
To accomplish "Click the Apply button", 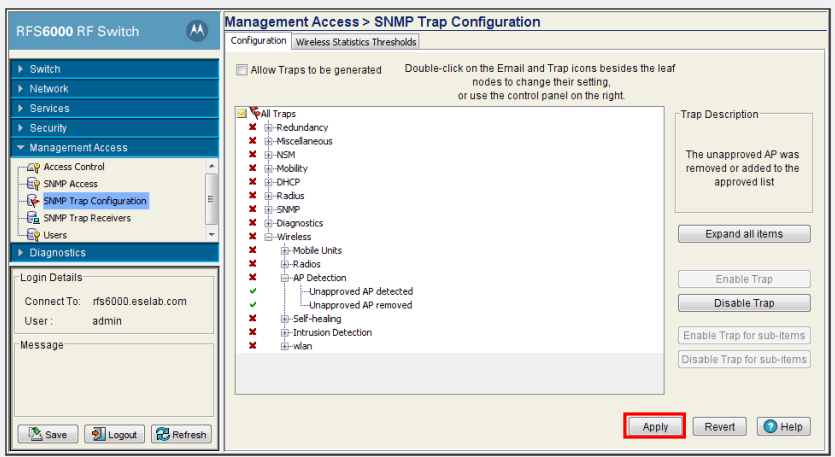I will point(655,427).
